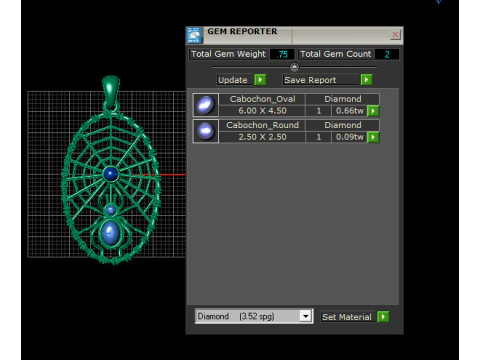Click the green arrow beside Set Material
This screenshot has width=480, height=360.
[x=383, y=317]
